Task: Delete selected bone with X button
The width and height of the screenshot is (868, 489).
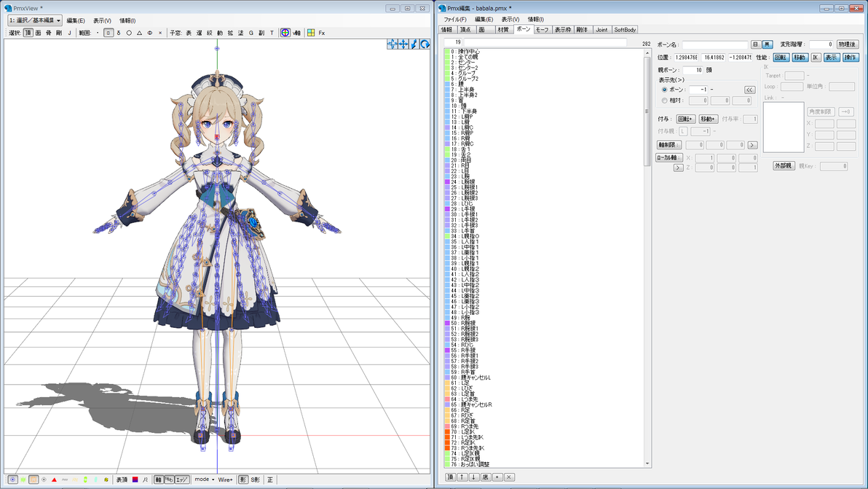Action: [x=509, y=477]
